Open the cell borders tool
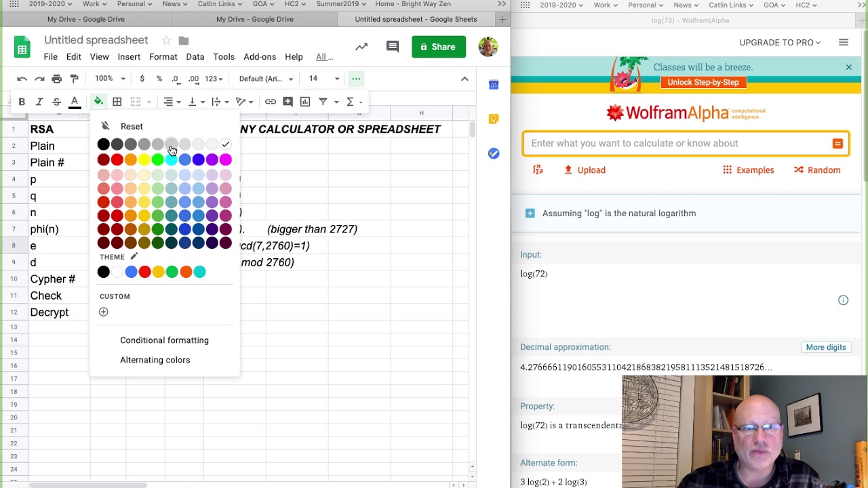The width and height of the screenshot is (868, 488). (x=117, y=102)
